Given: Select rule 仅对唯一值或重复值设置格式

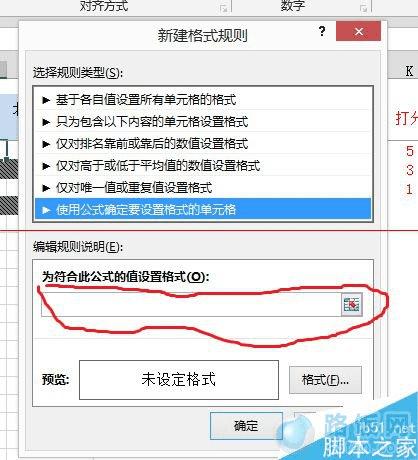Looking at the screenshot, I should (x=203, y=187).
